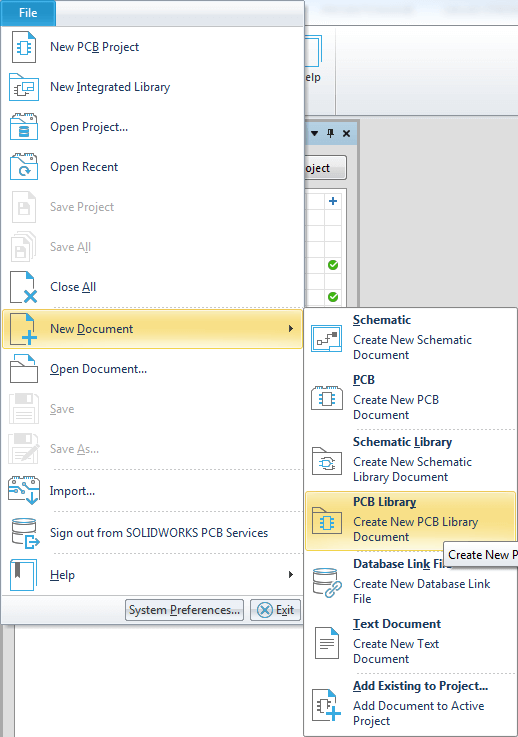Click the Close All document icon
Image resolution: width=518 pixels, height=737 pixels.
pyautogui.click(x=24, y=287)
